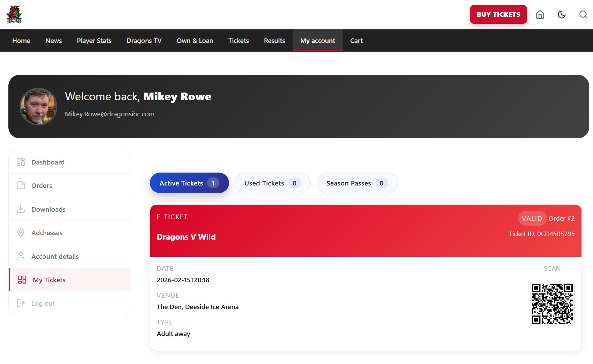Open search with magnifier icon
Screen dimensions: 593x364
click(x=583, y=14)
